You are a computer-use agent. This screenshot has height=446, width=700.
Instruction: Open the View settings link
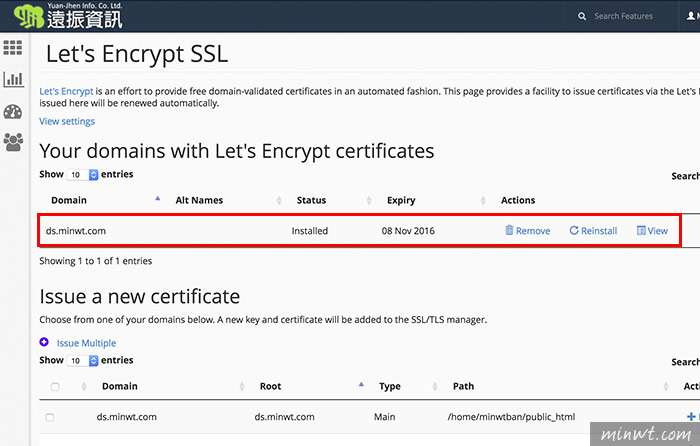pyautogui.click(x=67, y=121)
